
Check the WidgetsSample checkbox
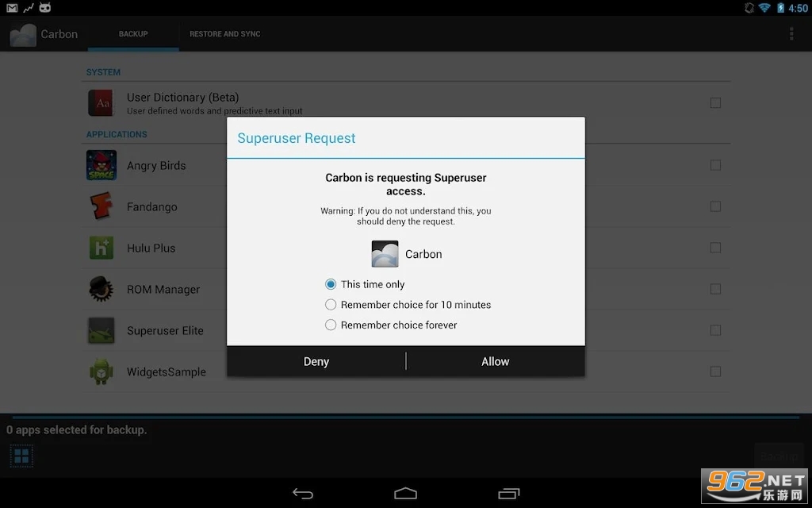pyautogui.click(x=716, y=371)
